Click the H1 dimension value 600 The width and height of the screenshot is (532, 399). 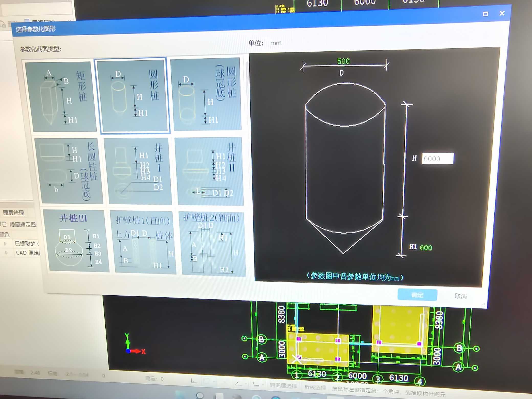tap(426, 248)
